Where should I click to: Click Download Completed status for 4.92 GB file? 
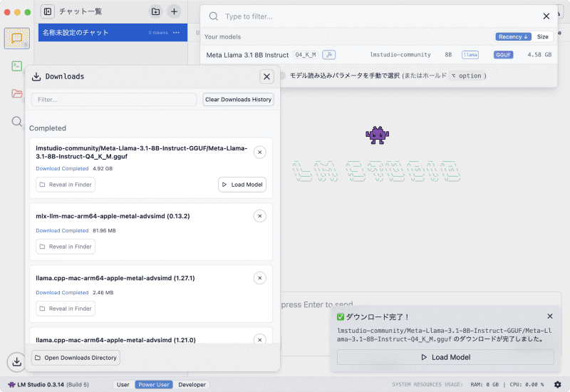[x=62, y=169]
